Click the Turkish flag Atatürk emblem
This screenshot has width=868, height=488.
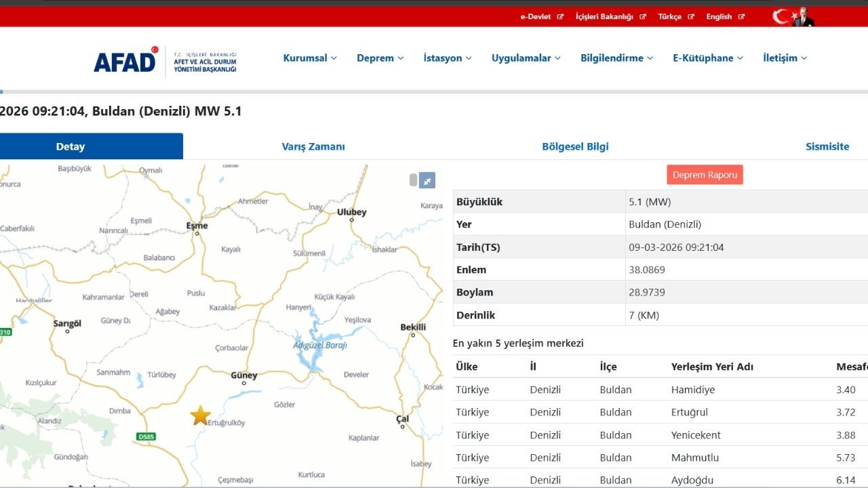click(793, 17)
